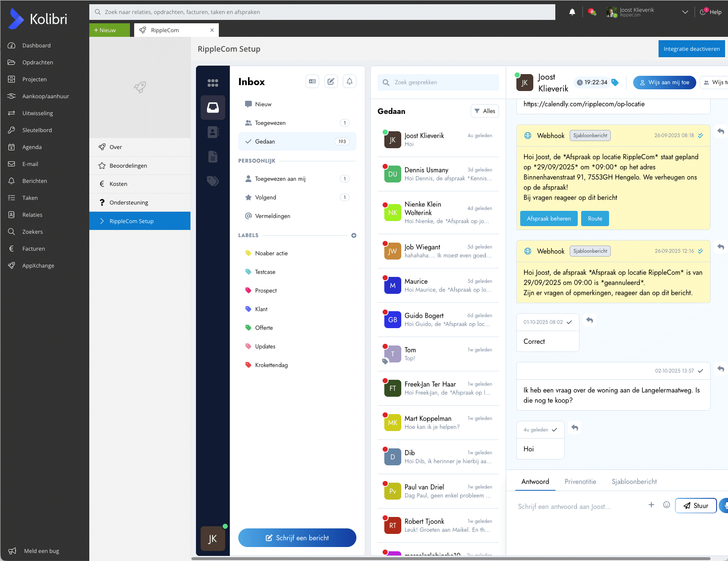This screenshot has width=728, height=561.
Task: Expand the RippleCom Setup menu item
Action: tap(140, 221)
